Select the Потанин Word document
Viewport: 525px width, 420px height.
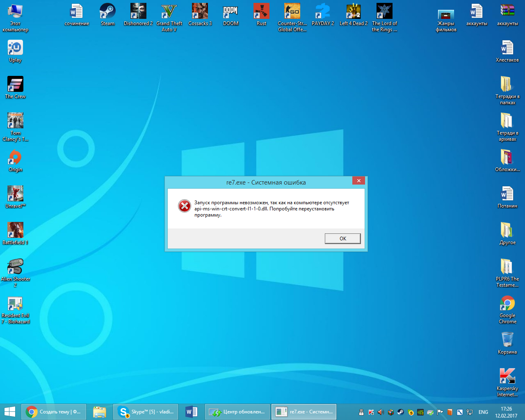coord(507,197)
